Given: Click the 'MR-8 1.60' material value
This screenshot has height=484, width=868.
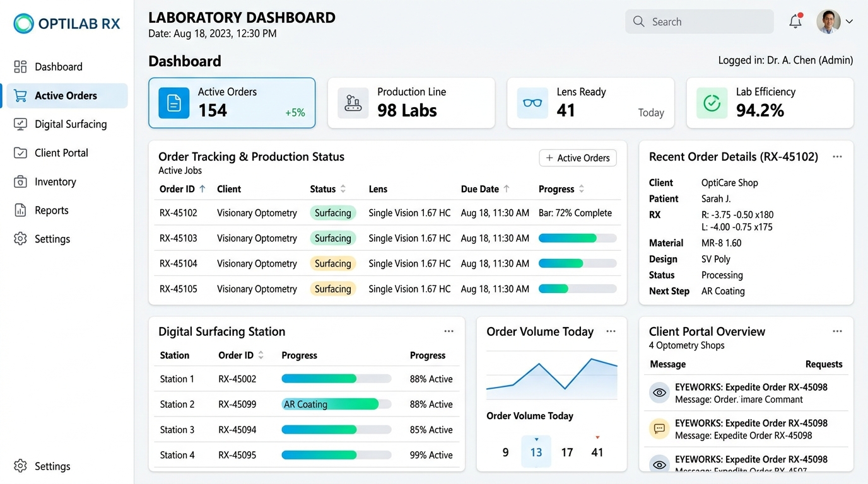Looking at the screenshot, I should point(722,243).
